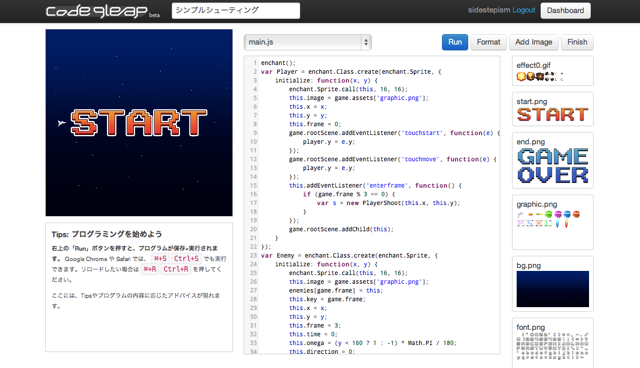640x368 pixels.
Task: Click the ⌘+R shortcut label in tips
Action: tap(150, 269)
